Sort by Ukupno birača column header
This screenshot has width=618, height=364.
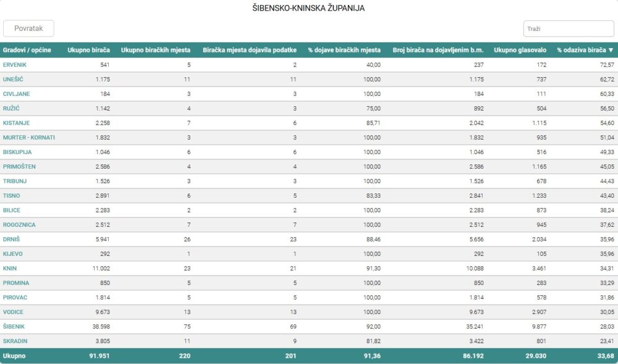pyautogui.click(x=88, y=50)
